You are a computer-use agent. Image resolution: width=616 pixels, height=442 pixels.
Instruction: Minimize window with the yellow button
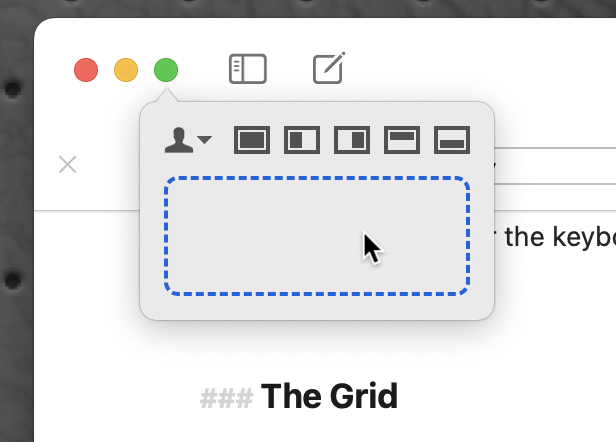[126, 70]
